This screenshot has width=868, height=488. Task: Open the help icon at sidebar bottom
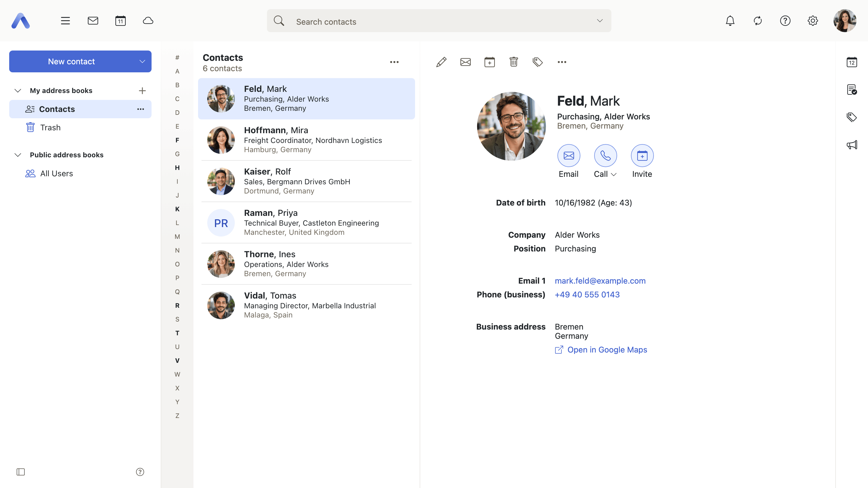(140, 472)
